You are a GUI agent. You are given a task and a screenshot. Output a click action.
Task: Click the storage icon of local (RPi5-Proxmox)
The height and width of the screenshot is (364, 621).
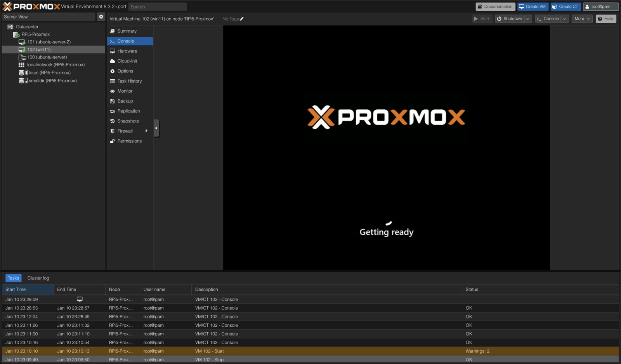tap(23, 72)
